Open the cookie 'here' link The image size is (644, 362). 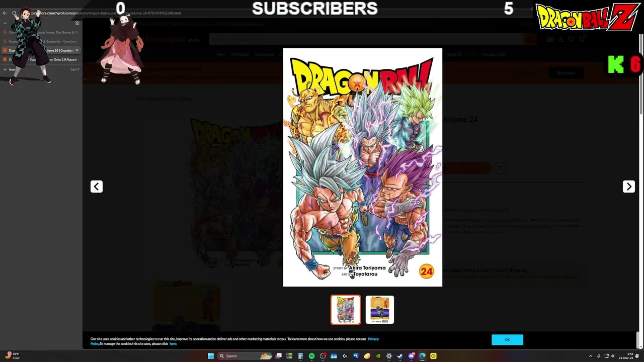pyautogui.click(x=173, y=344)
